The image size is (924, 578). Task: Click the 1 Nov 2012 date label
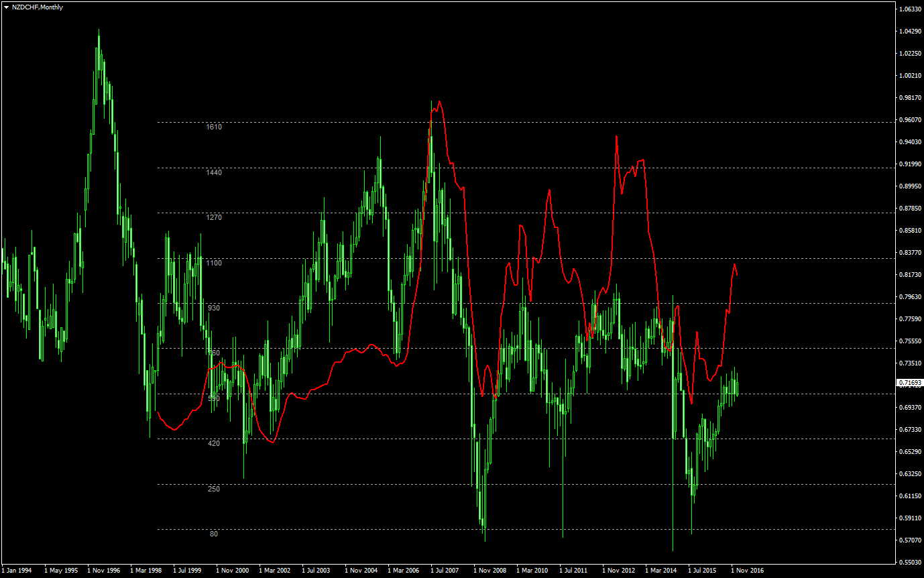pos(619,571)
